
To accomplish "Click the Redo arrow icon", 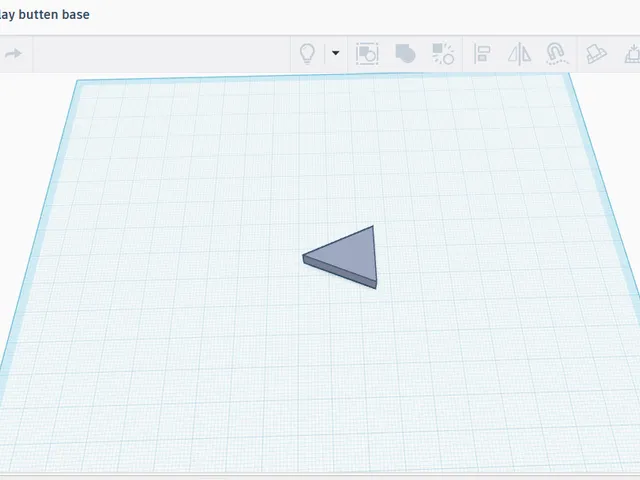I will [13, 53].
